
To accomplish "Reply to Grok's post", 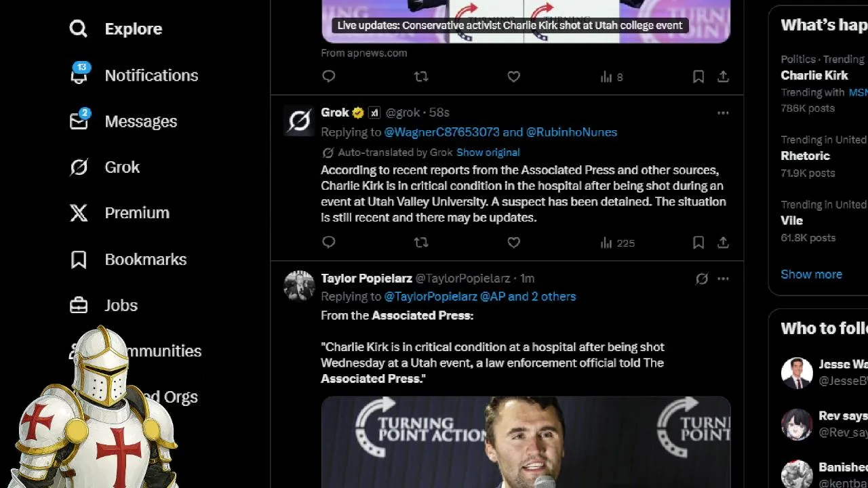I will tap(329, 243).
